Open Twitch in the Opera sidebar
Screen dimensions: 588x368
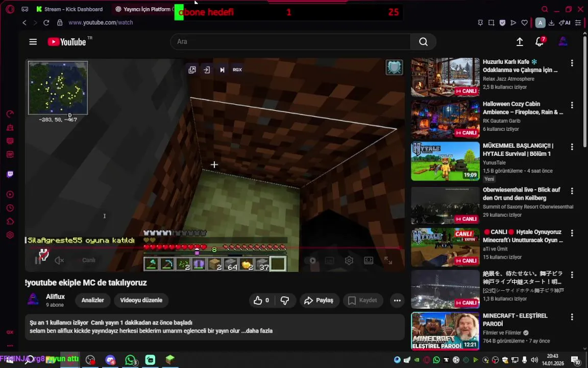10,174
